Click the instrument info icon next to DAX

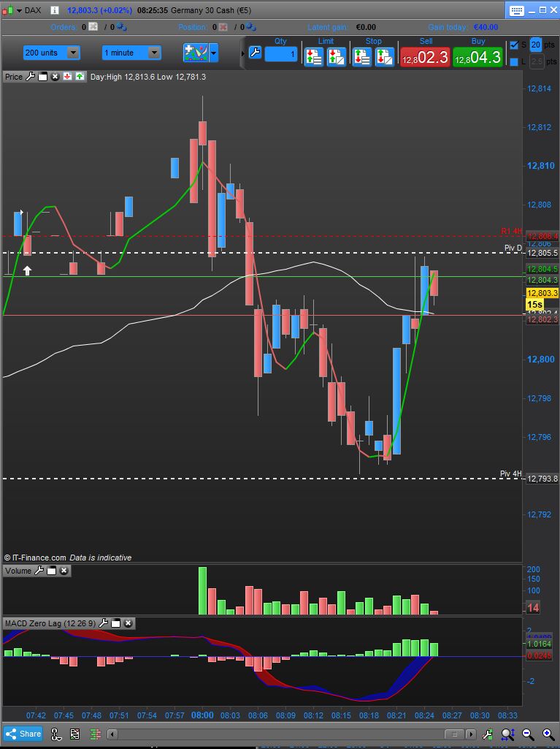[x=55, y=10]
